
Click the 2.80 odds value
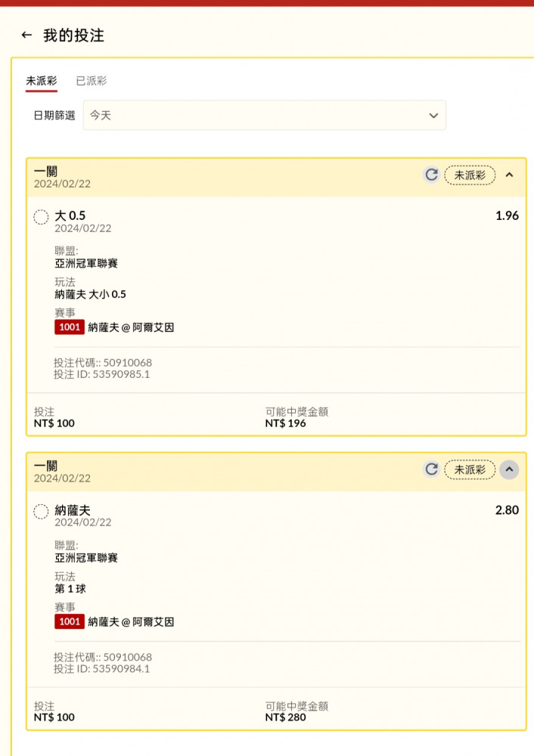pyautogui.click(x=507, y=510)
